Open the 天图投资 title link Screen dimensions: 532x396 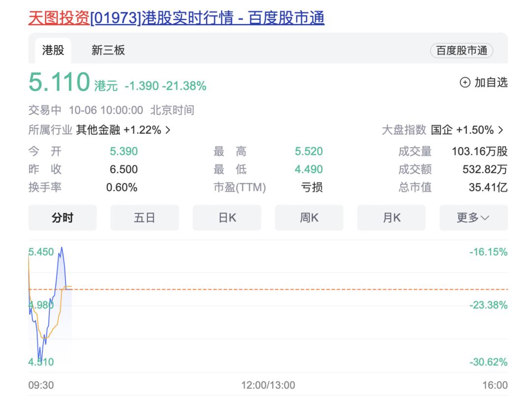point(59,18)
